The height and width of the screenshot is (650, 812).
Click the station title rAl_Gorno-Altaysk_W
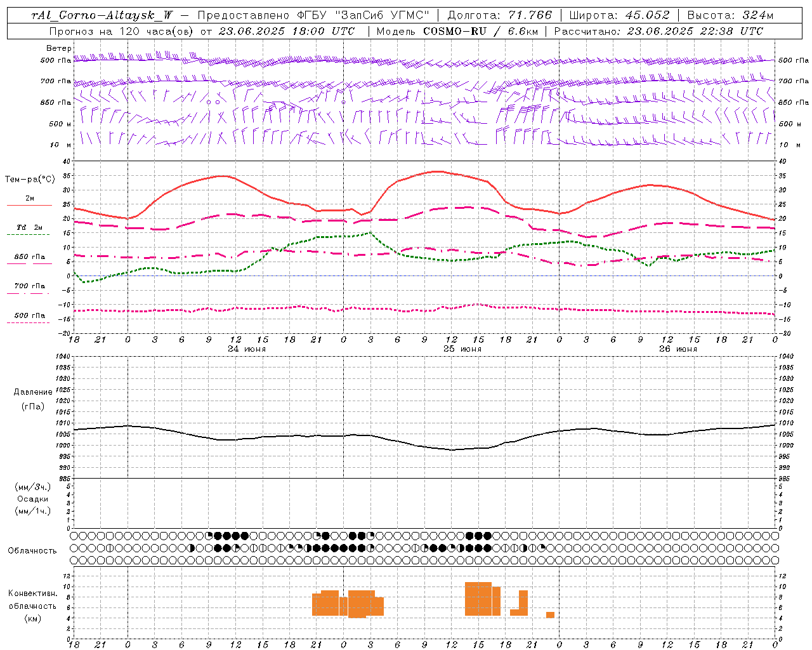101,15
